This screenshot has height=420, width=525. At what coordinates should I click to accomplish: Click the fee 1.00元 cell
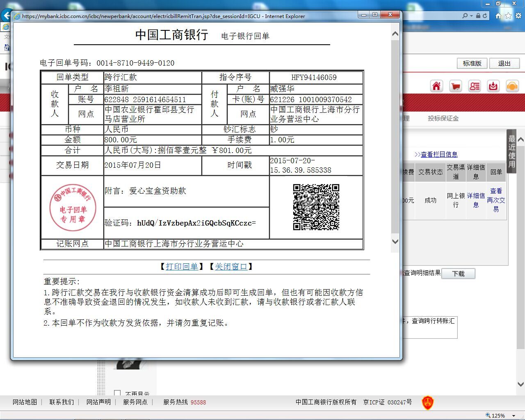316,140
